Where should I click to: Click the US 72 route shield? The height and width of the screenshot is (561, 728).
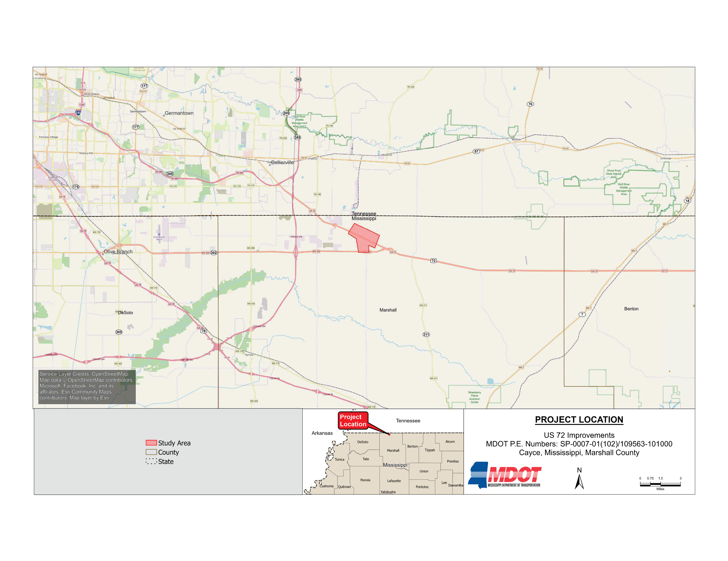433,261
